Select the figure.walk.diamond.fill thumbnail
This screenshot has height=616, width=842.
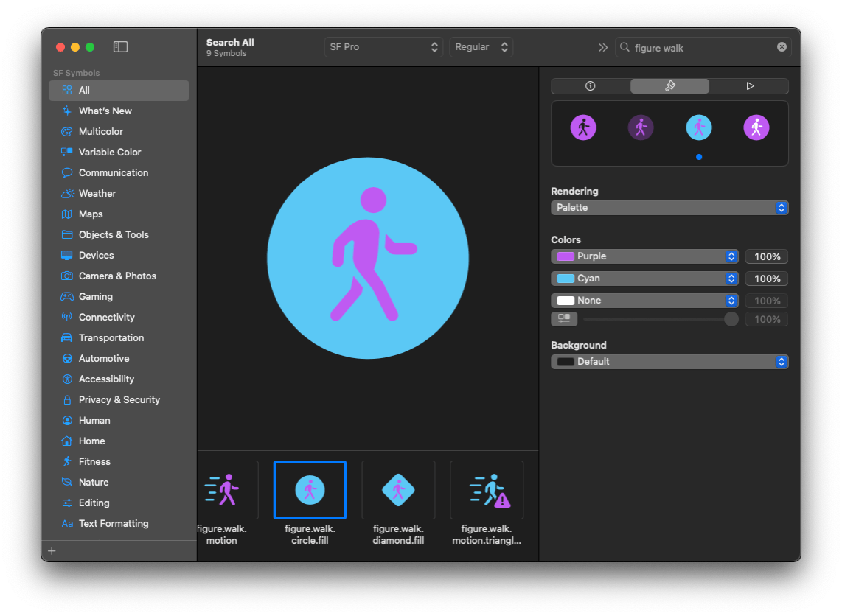click(398, 489)
